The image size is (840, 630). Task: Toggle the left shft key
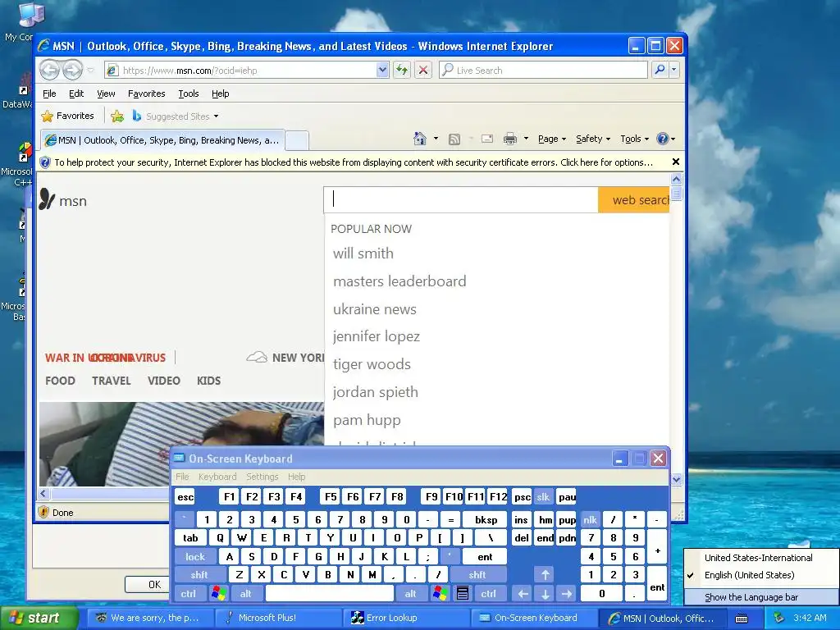click(199, 575)
